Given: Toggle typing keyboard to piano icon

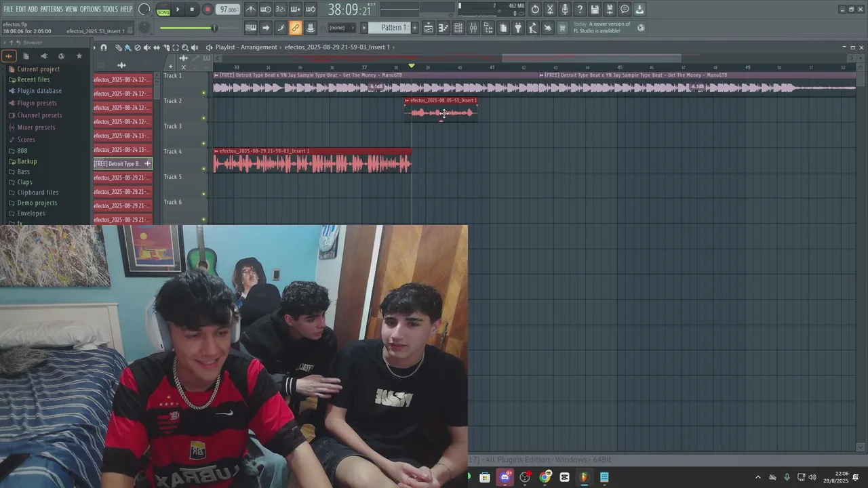Looking at the screenshot, I should (251, 28).
